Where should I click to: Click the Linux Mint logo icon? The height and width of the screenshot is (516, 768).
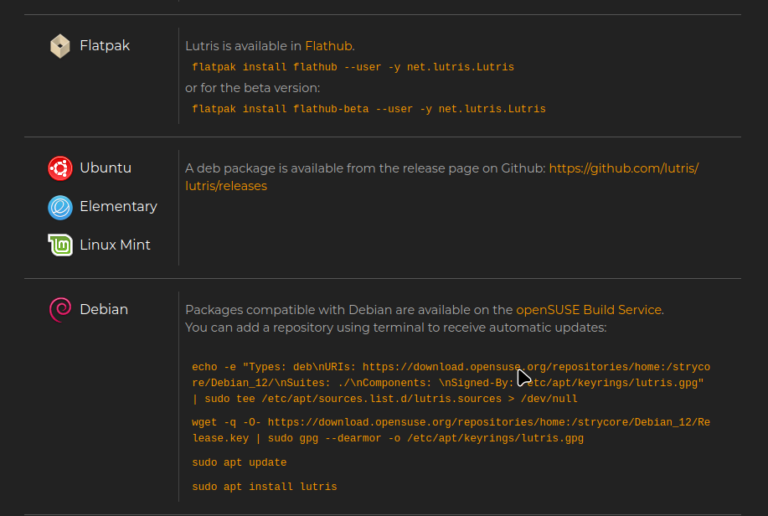tap(60, 245)
